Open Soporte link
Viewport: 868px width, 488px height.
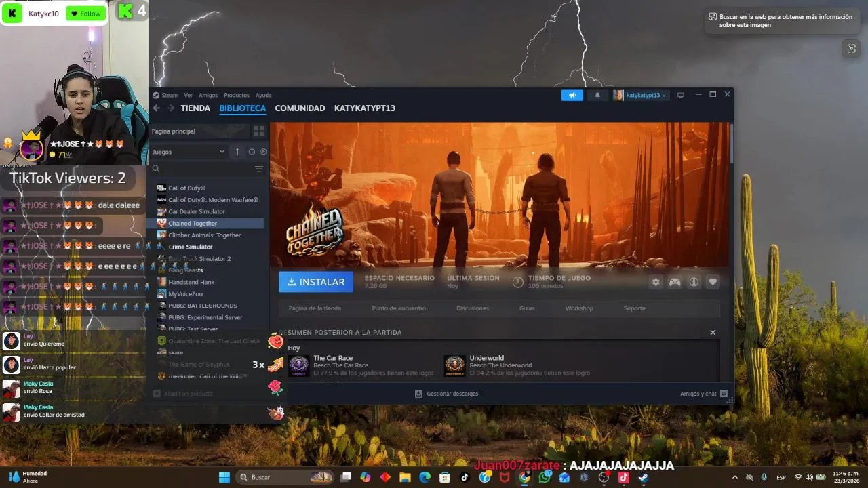[635, 308]
